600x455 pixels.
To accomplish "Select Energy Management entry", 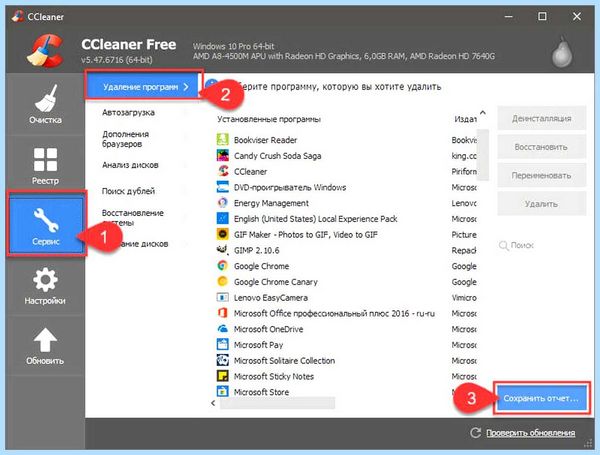I will pos(271,203).
